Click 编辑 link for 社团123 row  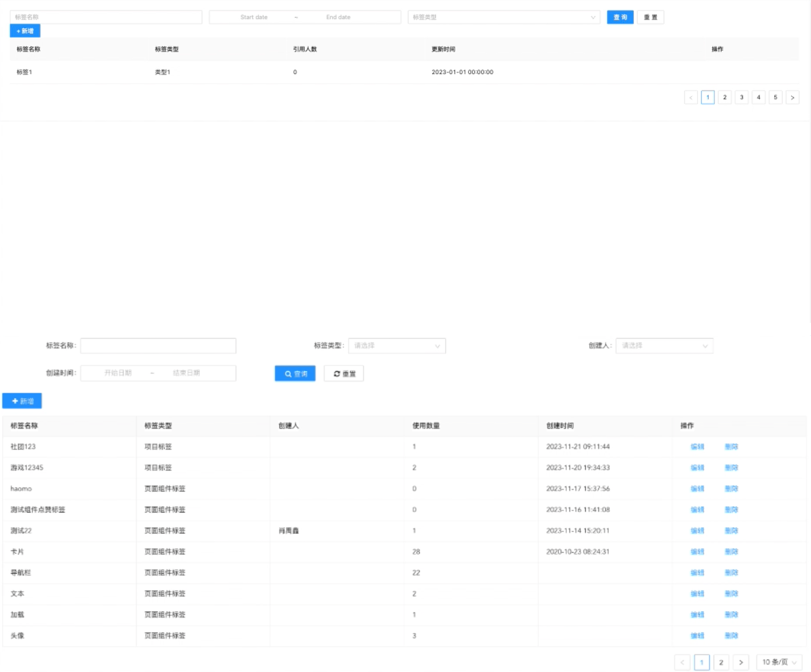pyautogui.click(x=697, y=447)
